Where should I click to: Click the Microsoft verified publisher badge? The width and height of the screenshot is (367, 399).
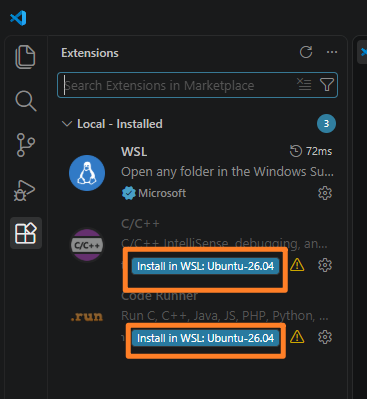(128, 193)
